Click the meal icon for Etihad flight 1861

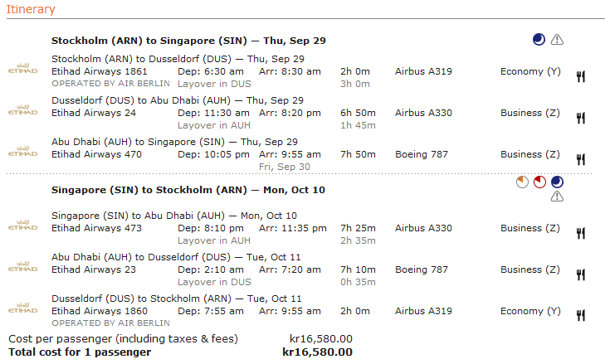pyautogui.click(x=581, y=76)
